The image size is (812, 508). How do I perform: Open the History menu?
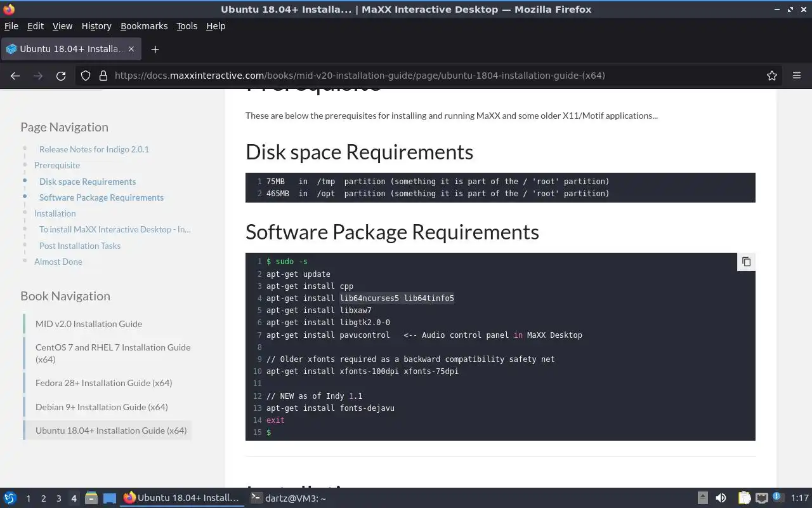[96, 26]
